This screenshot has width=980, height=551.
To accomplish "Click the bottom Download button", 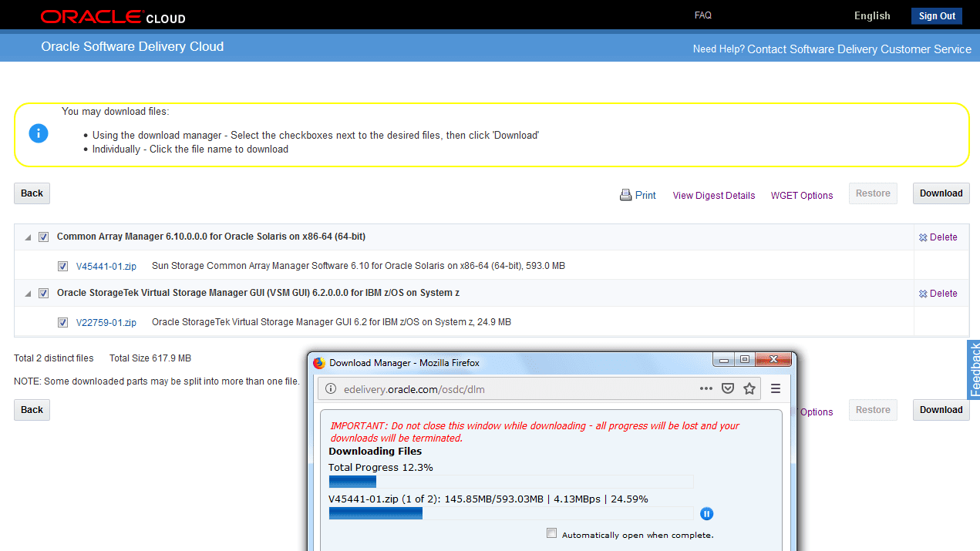I will [x=941, y=410].
